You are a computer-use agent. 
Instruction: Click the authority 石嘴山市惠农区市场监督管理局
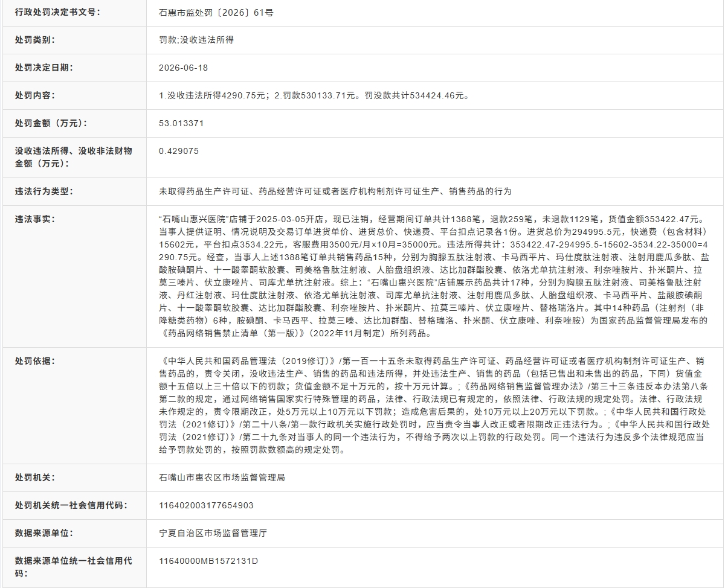pos(222,478)
